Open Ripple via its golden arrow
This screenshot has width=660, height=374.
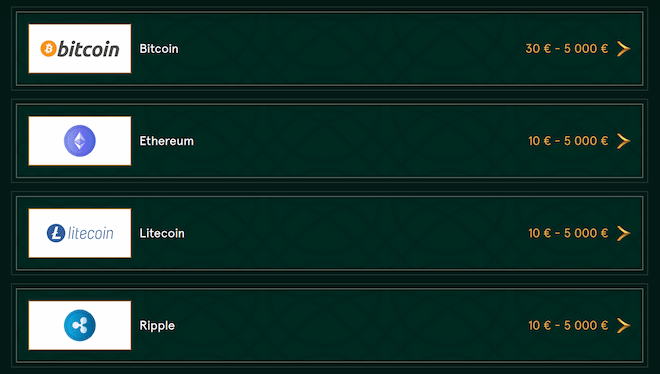coord(623,325)
